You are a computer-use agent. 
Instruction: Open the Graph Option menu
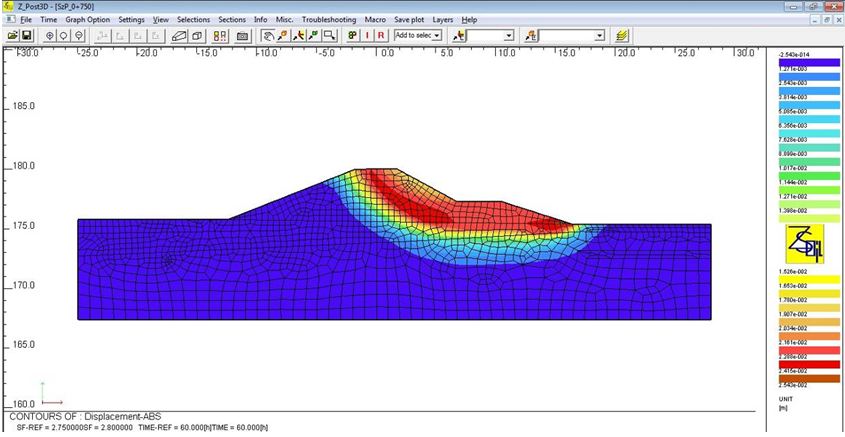(x=88, y=20)
